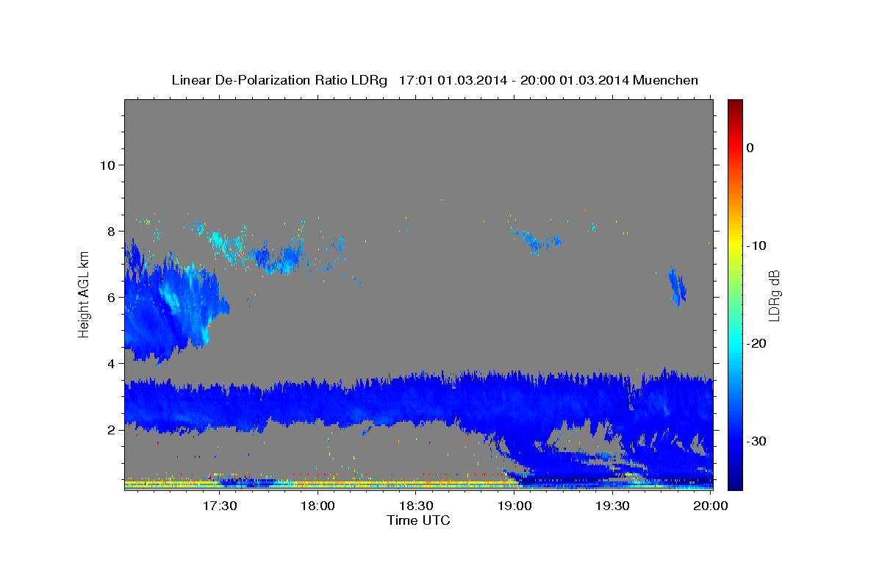
Task: Click the colorbar label -30
Action: (x=756, y=441)
